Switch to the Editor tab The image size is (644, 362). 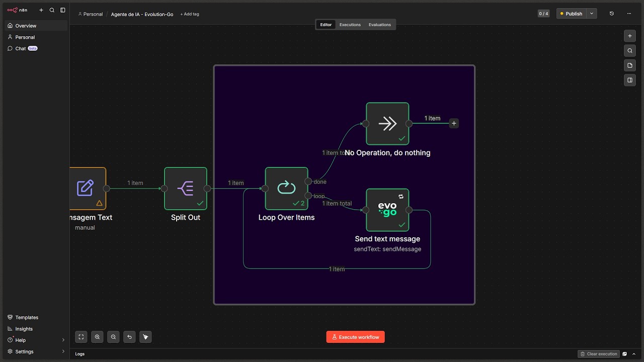coord(326,25)
